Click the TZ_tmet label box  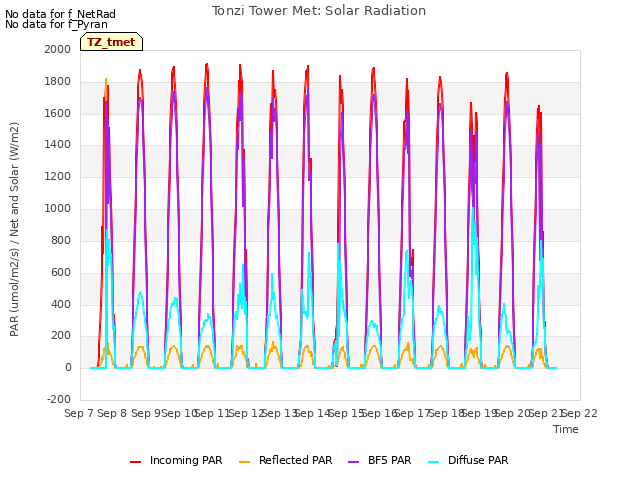pos(111,42)
